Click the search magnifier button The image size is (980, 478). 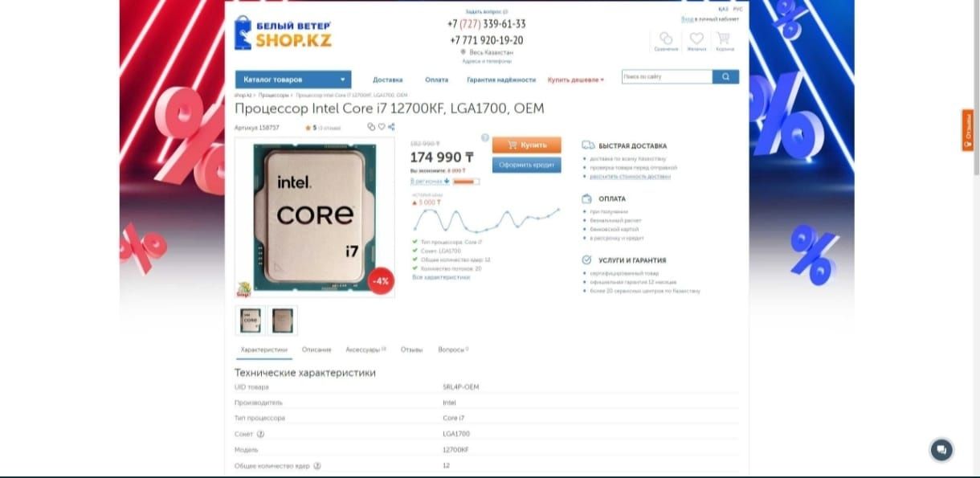pos(725,77)
